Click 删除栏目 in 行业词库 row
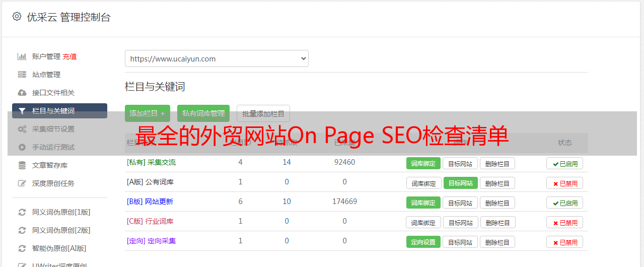The height and width of the screenshot is (267, 644). click(x=497, y=222)
